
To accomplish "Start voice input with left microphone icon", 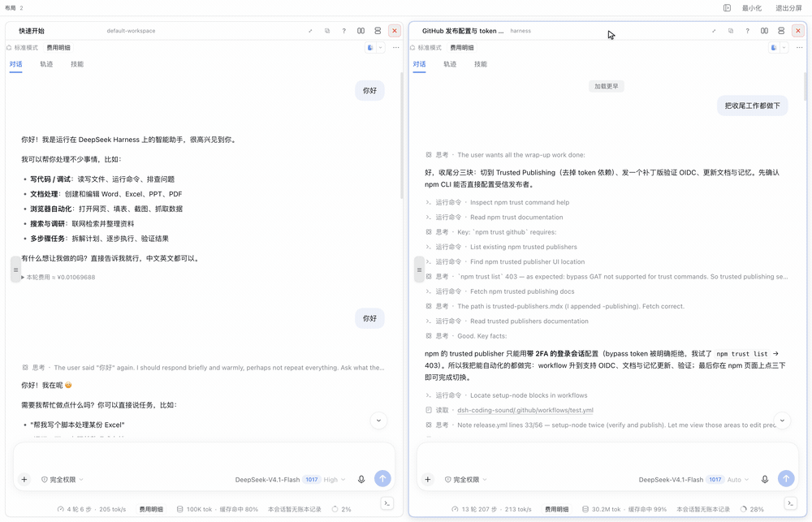I will 361,480.
